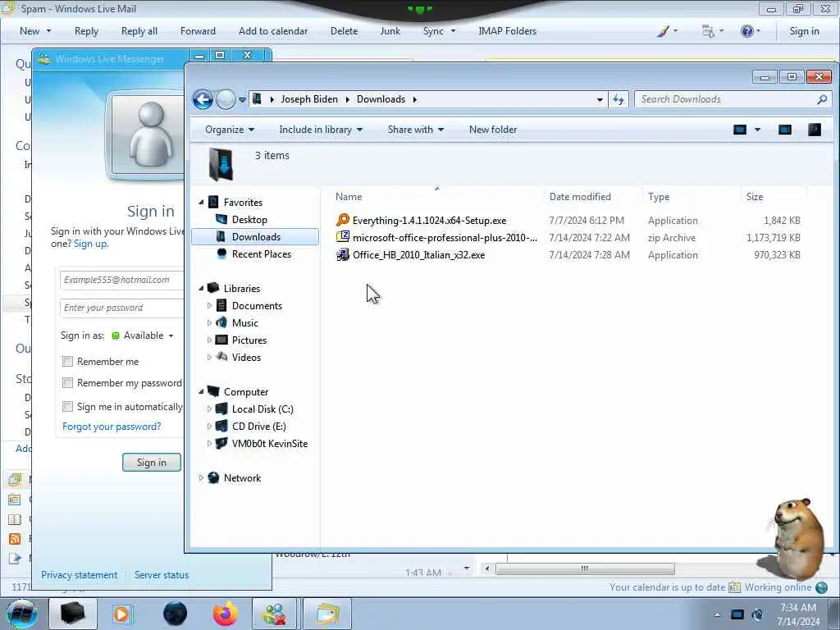Expand the Network node
The width and height of the screenshot is (840, 630).
(202, 478)
